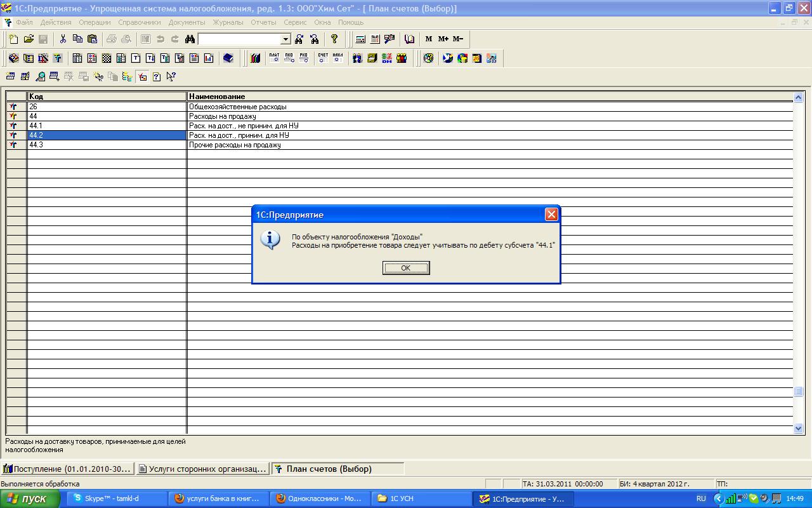Open the Отчеты menu
This screenshot has width=812, height=508.
[x=263, y=22]
